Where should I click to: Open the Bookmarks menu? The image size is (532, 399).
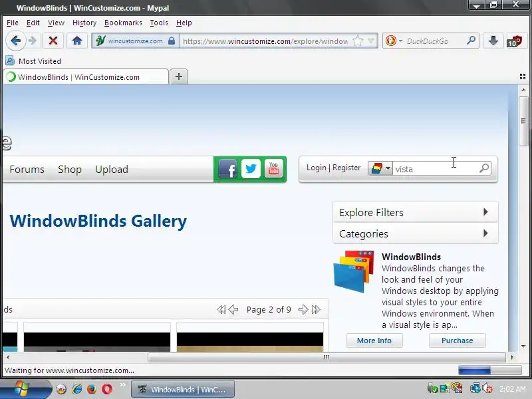click(x=123, y=23)
